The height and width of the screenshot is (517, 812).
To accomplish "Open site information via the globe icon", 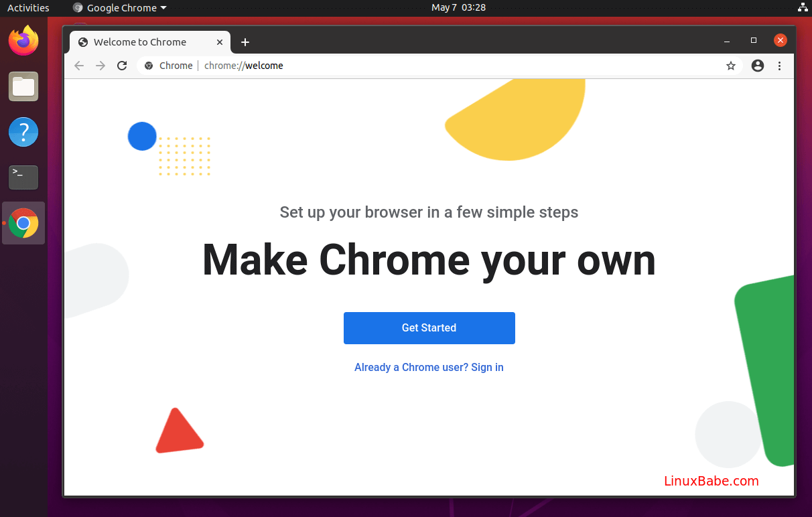I will pos(148,66).
